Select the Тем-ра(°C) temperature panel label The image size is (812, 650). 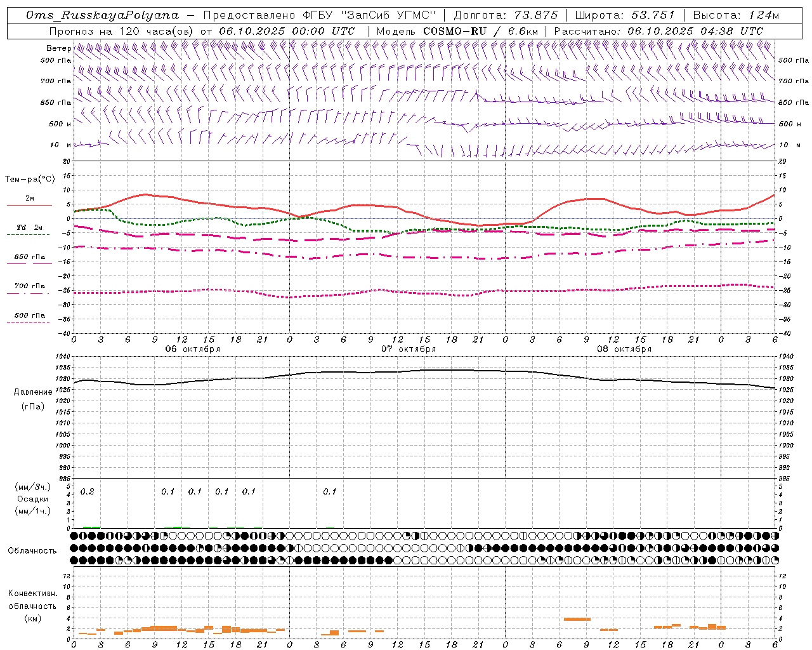click(x=30, y=180)
